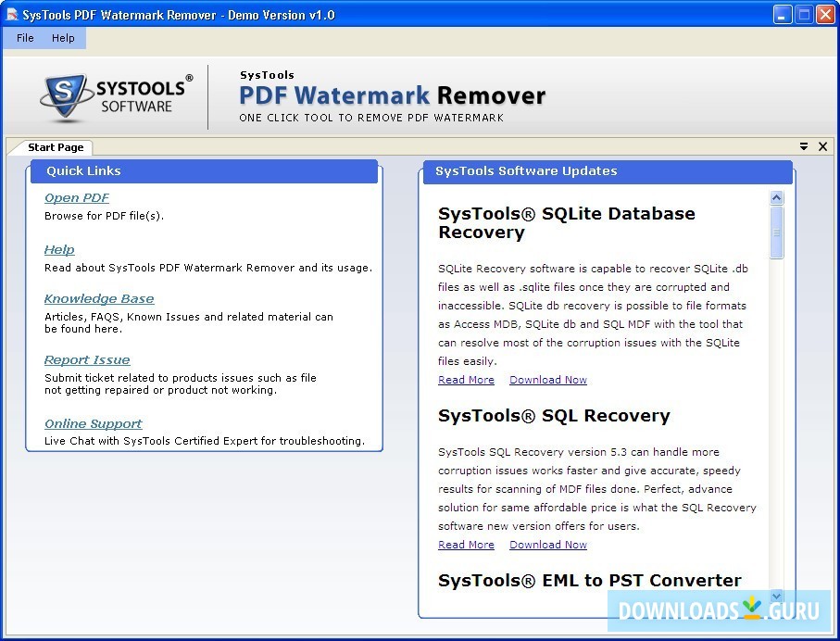Launch Online Support live chat link

click(94, 423)
